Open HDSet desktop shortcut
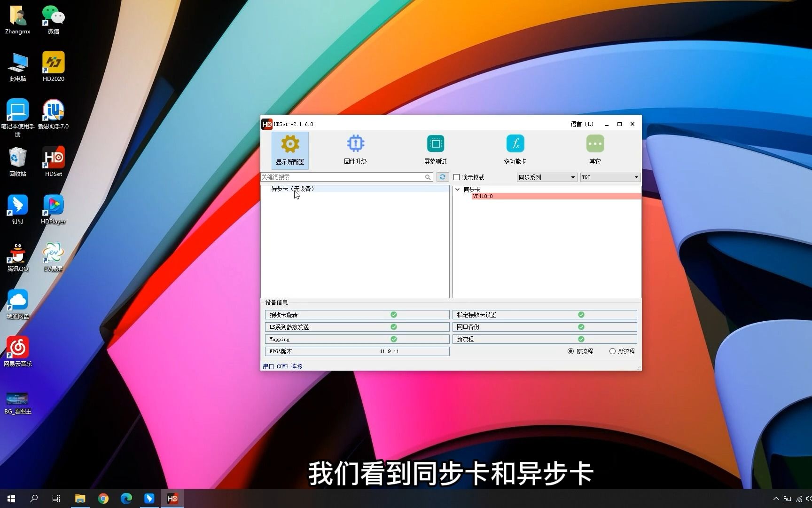Screen dimensions: 812x508 [x=54, y=162]
